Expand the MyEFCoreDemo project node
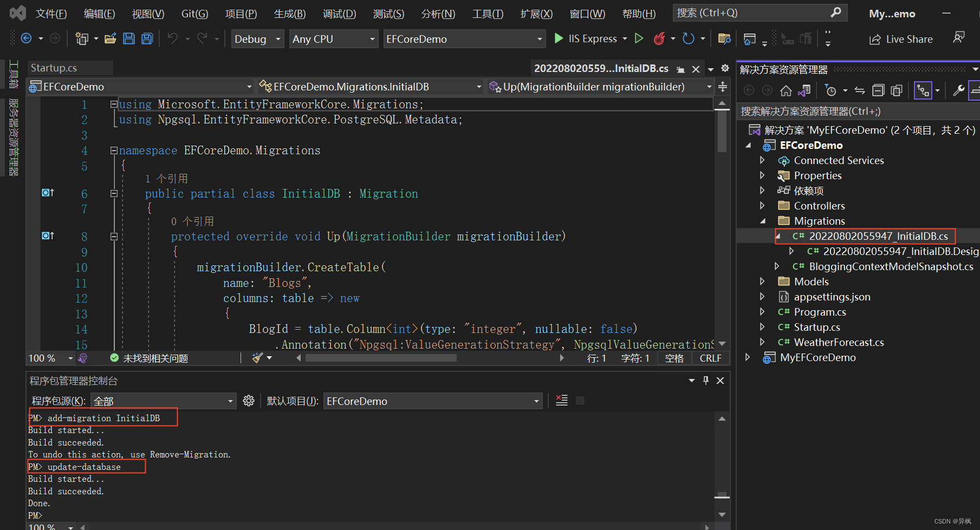Image resolution: width=980 pixels, height=530 pixels. tap(748, 357)
